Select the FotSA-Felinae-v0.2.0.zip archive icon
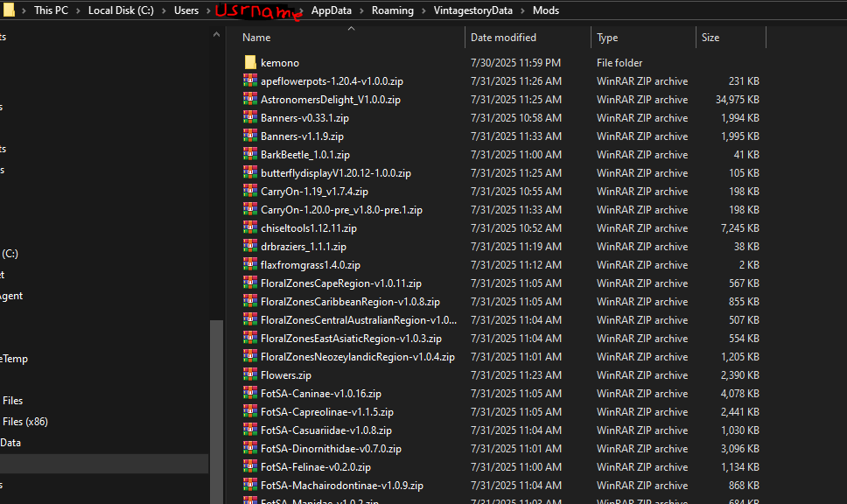This screenshot has width=847, height=504. (x=249, y=466)
